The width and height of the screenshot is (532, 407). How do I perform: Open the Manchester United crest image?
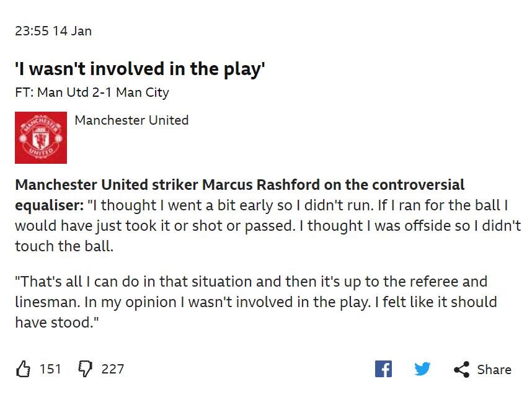click(x=41, y=138)
